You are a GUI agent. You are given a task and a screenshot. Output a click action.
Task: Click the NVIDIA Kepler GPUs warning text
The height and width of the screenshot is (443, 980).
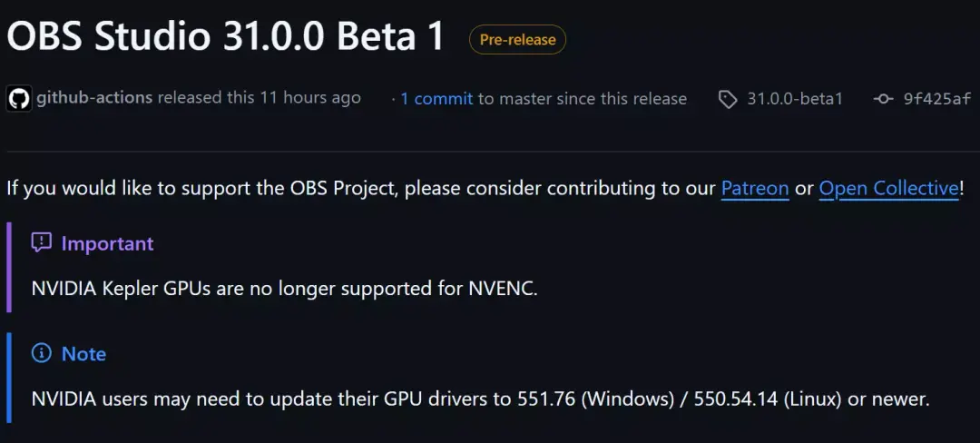click(284, 289)
